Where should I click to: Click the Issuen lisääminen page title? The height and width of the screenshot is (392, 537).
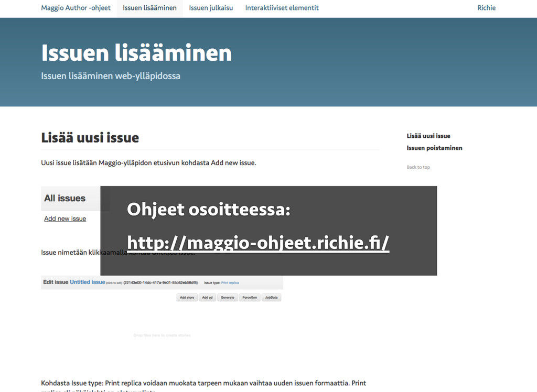click(136, 53)
